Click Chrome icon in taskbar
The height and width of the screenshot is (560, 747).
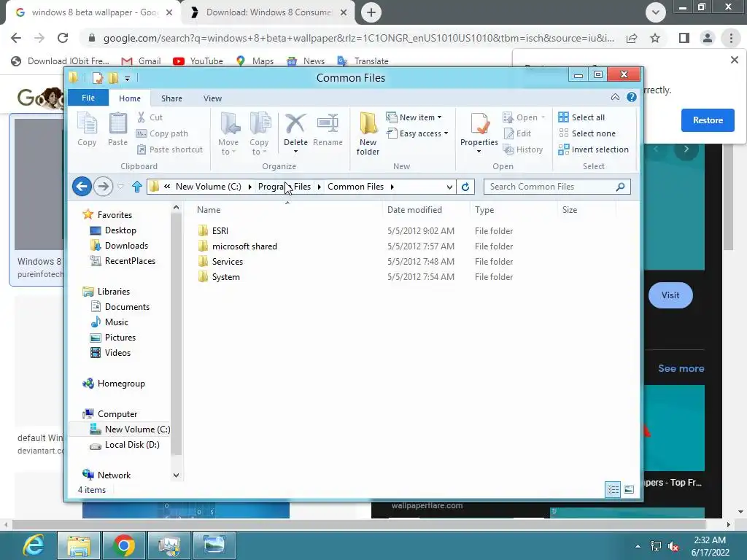coord(124,545)
